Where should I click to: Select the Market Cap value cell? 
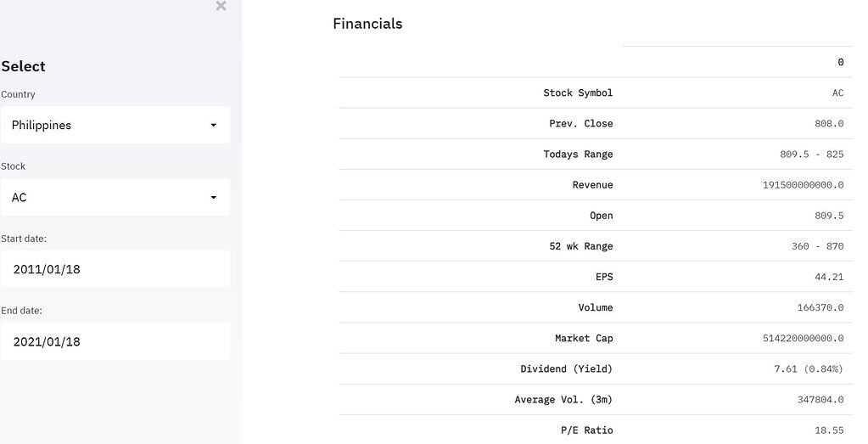[803, 338]
